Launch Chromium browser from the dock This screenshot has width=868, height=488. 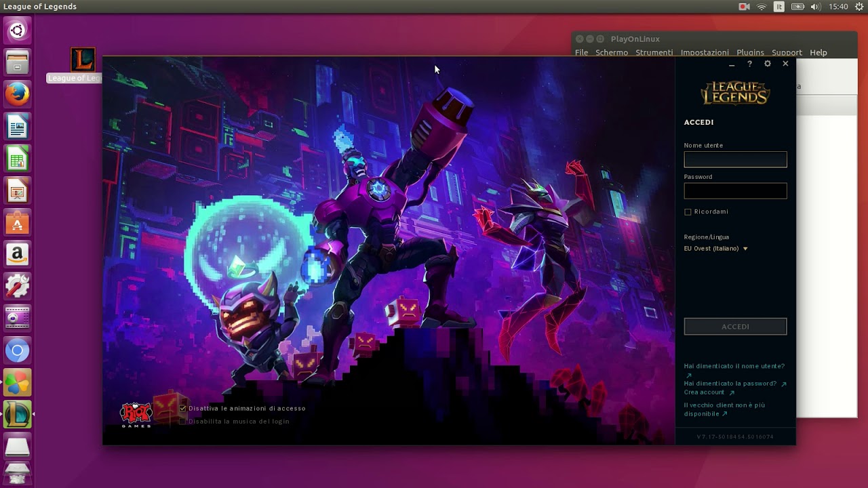(17, 350)
